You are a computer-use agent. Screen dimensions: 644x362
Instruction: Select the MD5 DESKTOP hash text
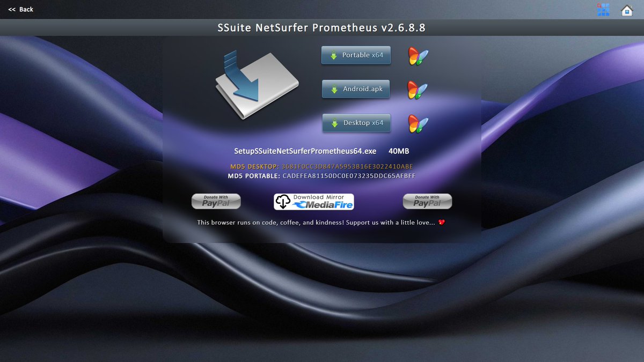click(347, 166)
